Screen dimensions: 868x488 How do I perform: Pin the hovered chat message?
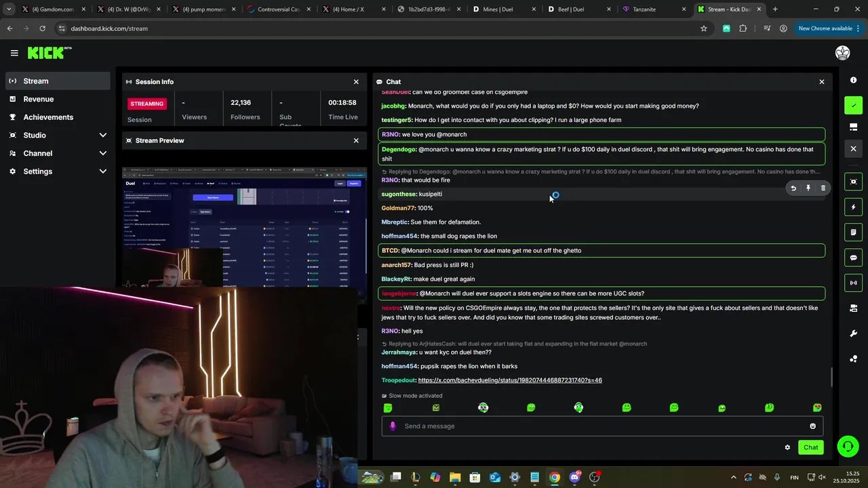[x=808, y=188]
